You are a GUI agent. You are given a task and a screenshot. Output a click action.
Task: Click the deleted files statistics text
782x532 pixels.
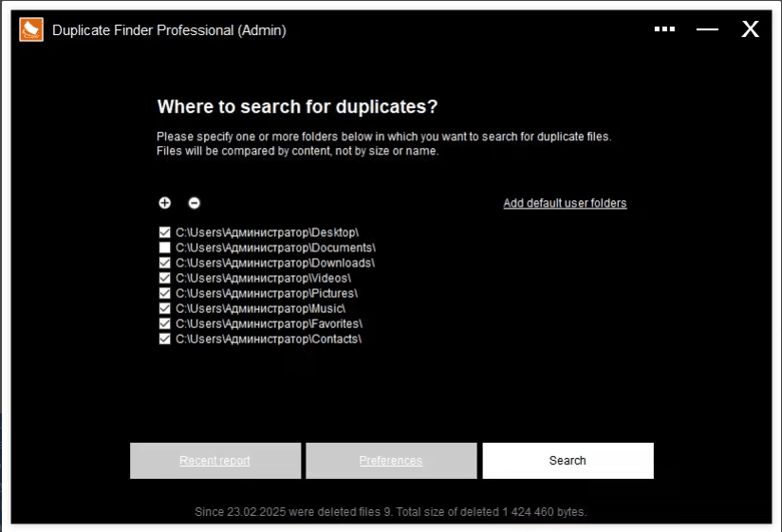coord(391,511)
